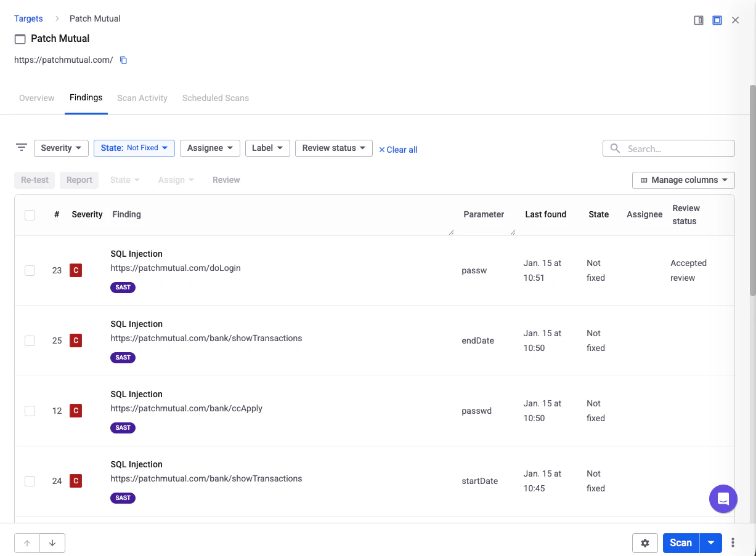
Task: Open target settings gear icon
Action: point(645,543)
